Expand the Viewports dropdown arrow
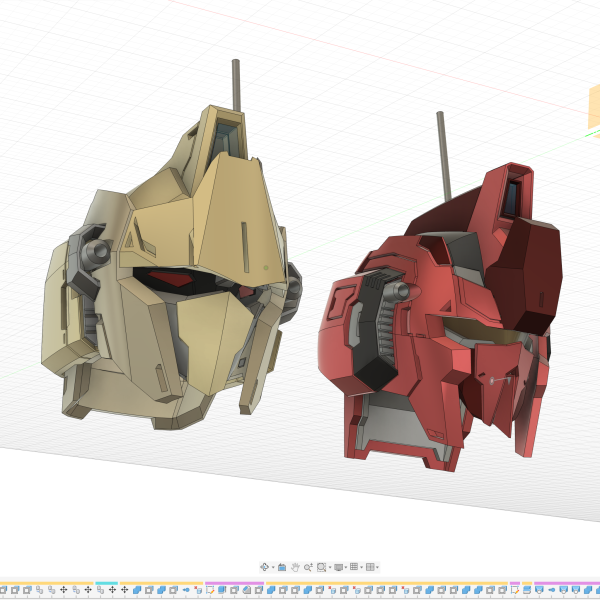Screen dimensions: 600x600 click(x=377, y=567)
